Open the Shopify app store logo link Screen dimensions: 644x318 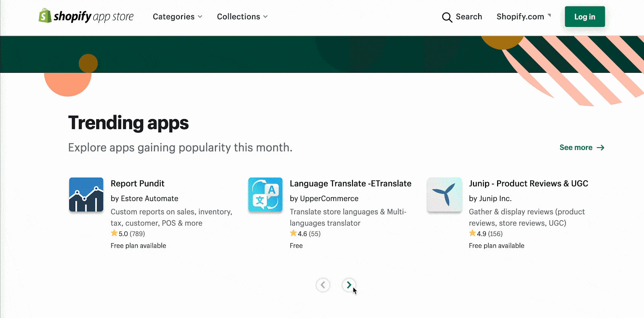[86, 16]
